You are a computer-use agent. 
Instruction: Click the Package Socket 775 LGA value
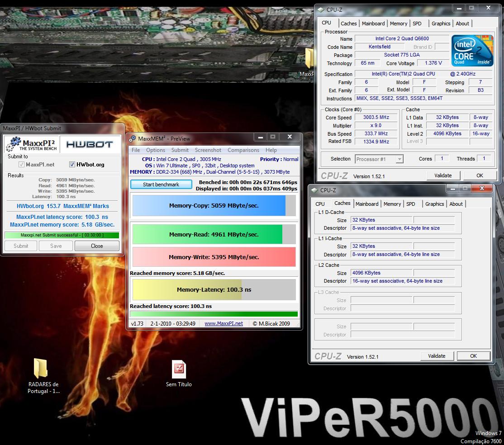[x=402, y=55]
